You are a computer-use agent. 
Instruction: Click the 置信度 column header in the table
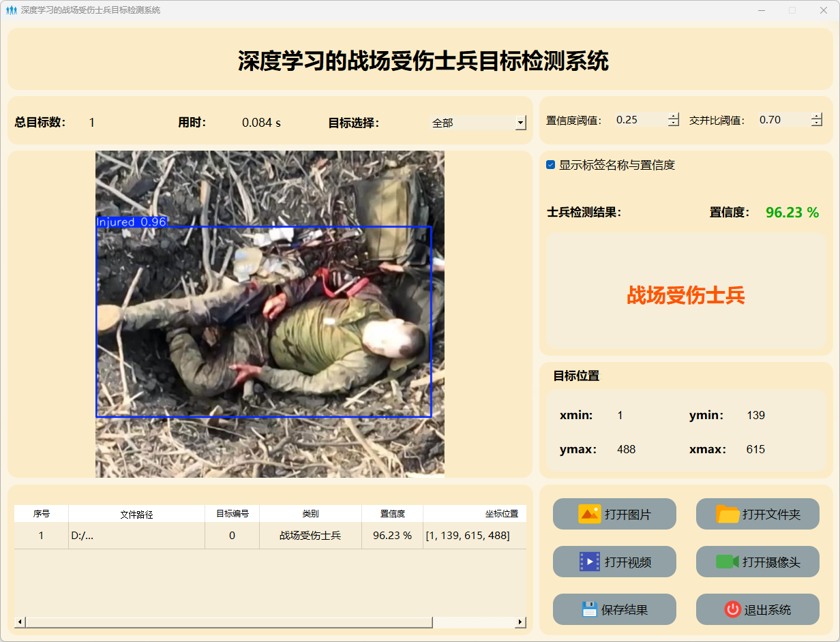pyautogui.click(x=392, y=514)
